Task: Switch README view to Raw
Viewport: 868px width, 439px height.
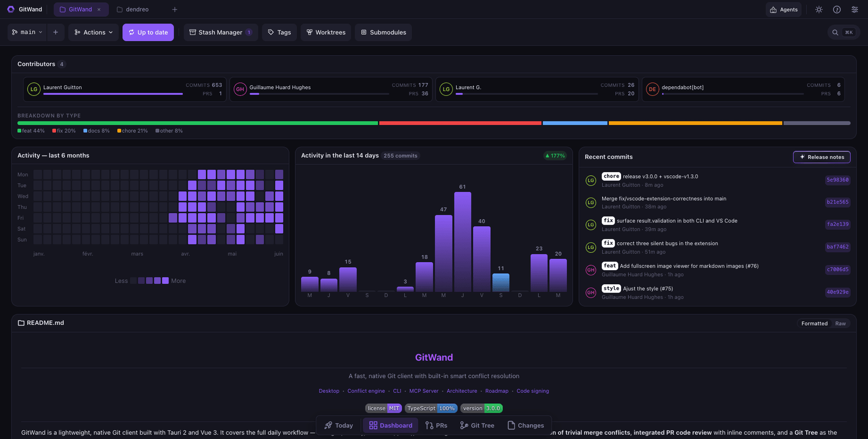Action: 840,323
